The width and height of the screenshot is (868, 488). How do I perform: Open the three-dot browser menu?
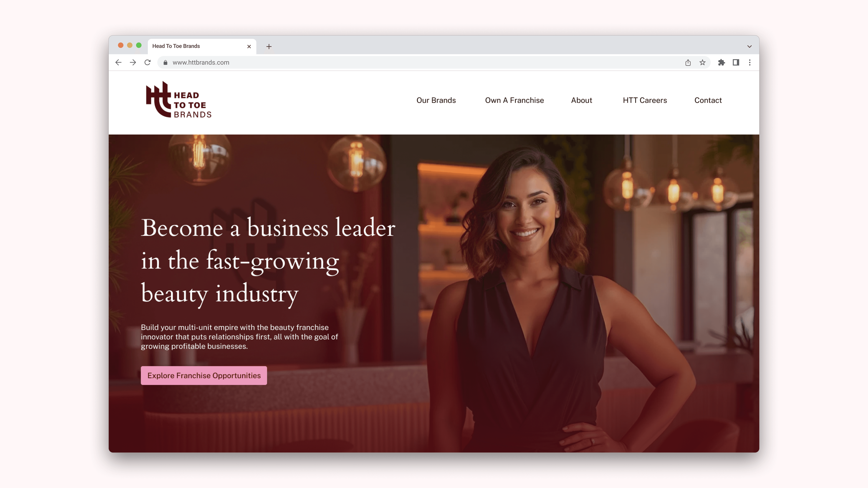(750, 62)
